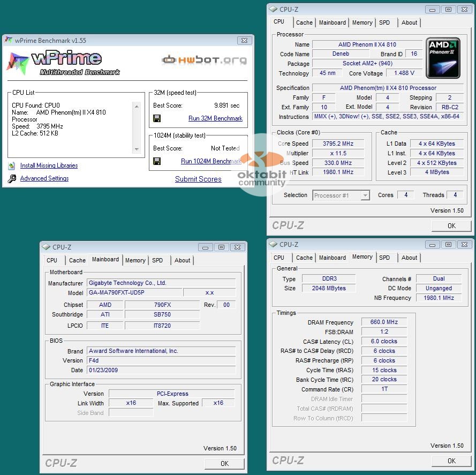Image resolution: width=476 pixels, height=475 pixels.
Task: Open About tab in top CPU-Z window
Action: [x=409, y=22]
